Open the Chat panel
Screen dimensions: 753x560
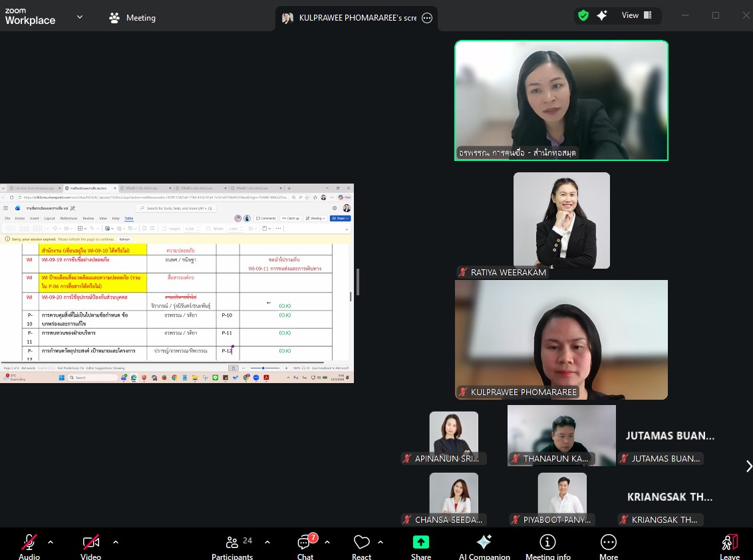click(305, 542)
